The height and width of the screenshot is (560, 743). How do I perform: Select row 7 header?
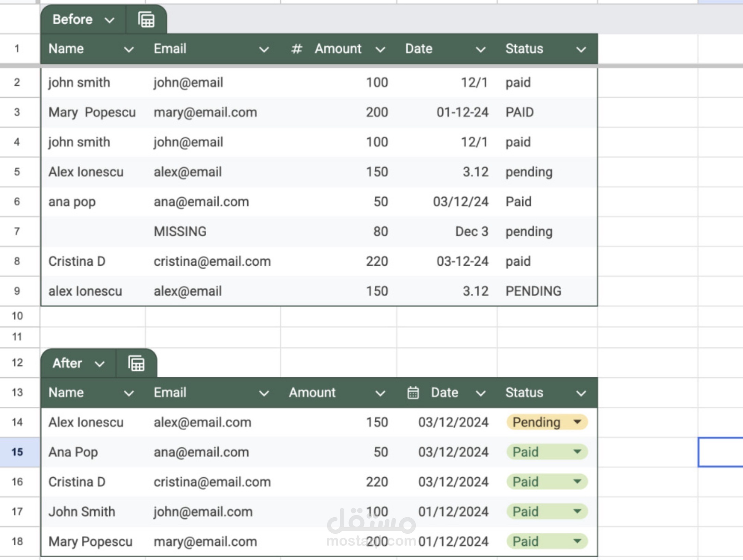coord(17,232)
